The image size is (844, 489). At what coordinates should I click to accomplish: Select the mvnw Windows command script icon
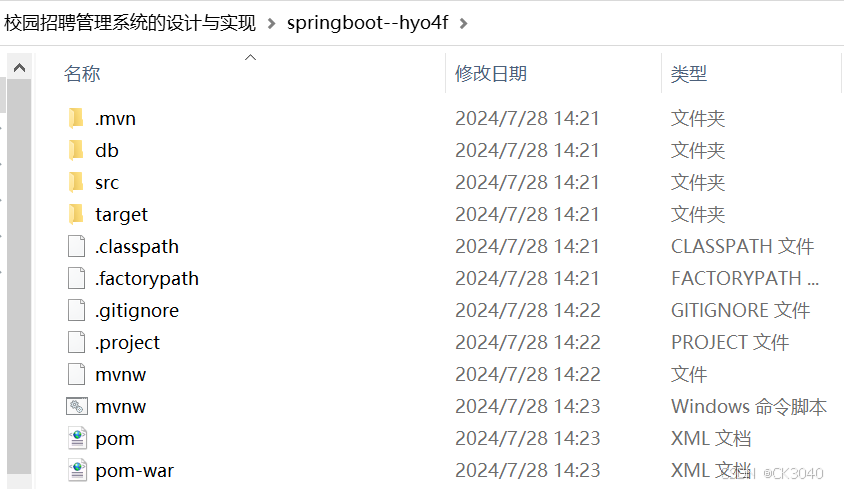tap(77, 407)
